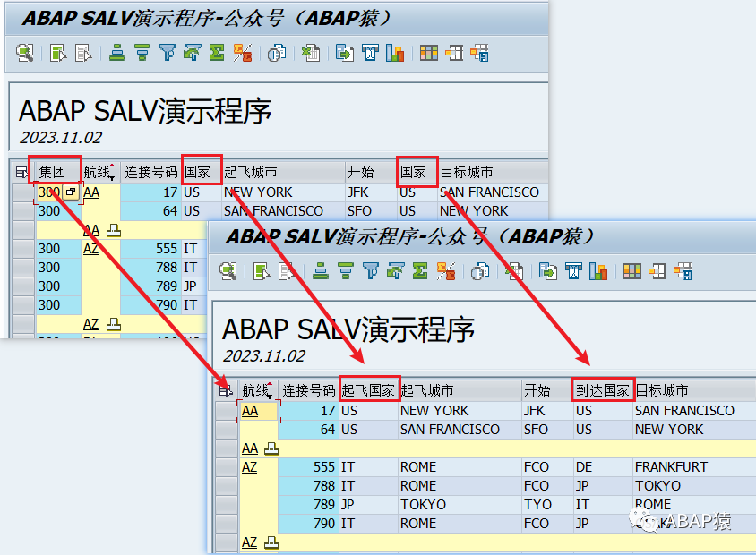Select 集团 column header in back window
Image resolution: width=756 pixels, height=555 pixels.
[58, 172]
